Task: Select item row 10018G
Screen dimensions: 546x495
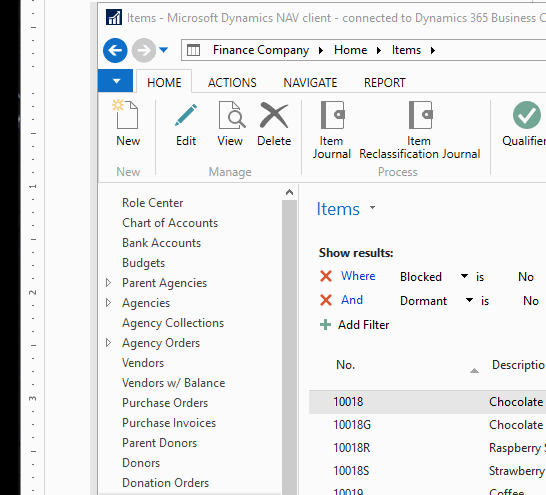Action: coord(427,425)
